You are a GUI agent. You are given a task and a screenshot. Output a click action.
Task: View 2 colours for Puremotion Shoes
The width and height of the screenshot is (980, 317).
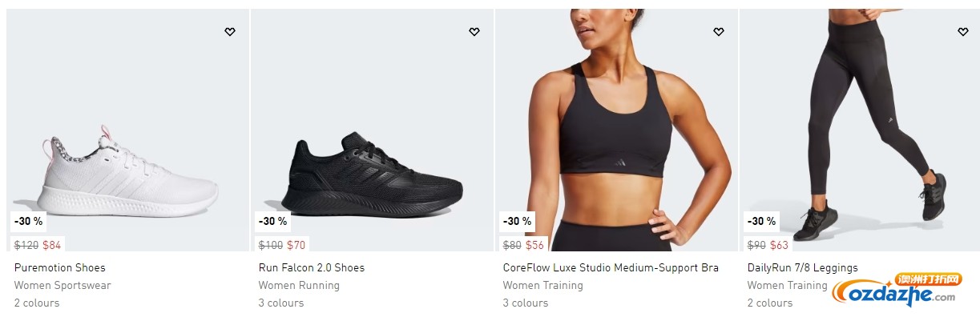(37, 303)
